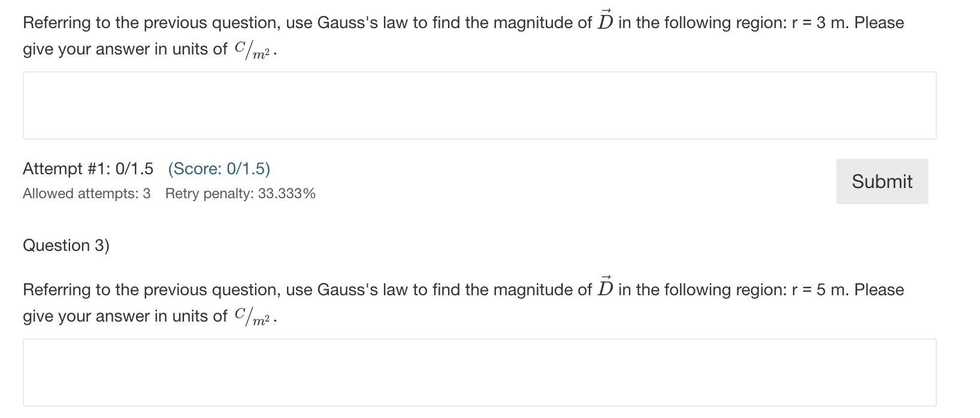Open the Score: 0/1.5 link
Viewport: 980px width, 418px height.
[219, 169]
